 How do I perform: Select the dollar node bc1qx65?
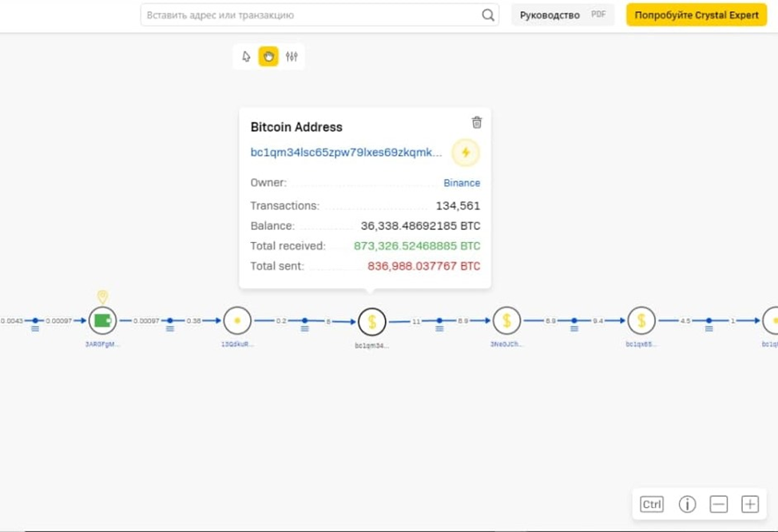(x=641, y=320)
